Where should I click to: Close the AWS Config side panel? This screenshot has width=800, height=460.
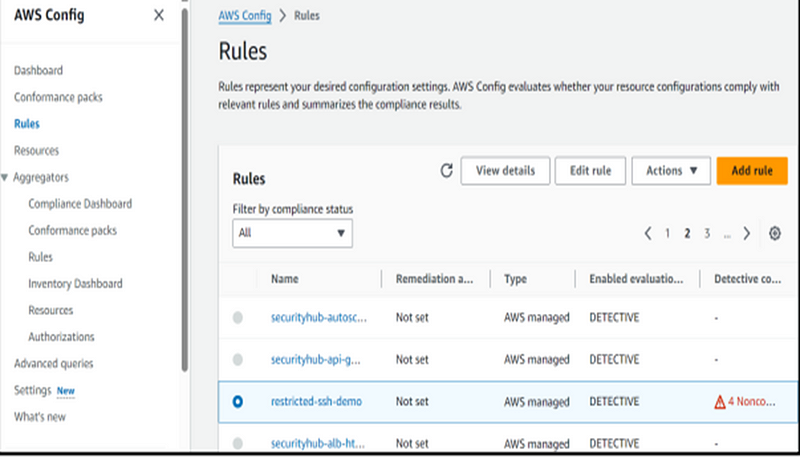(x=159, y=15)
